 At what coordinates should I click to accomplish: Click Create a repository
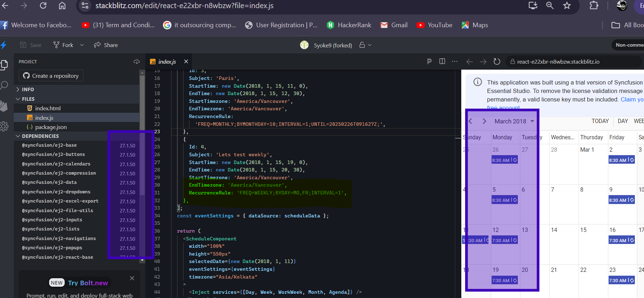(x=51, y=76)
